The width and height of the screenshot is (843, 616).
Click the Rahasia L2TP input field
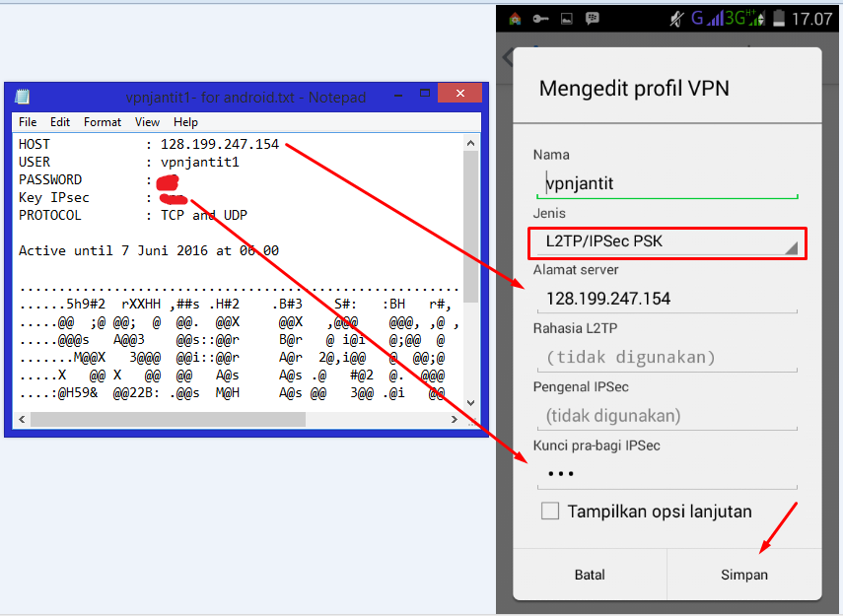(667, 358)
